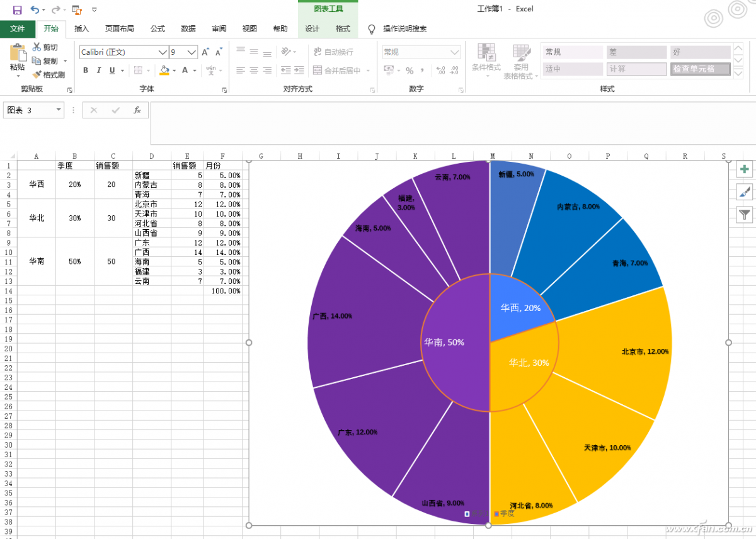Click Decrease Decimal icon
The width and height of the screenshot is (756, 539).
(454, 71)
